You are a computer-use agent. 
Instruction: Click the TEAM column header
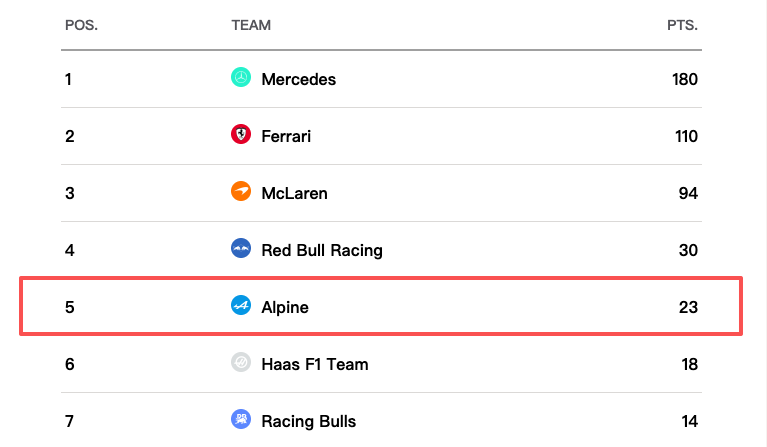(251, 25)
